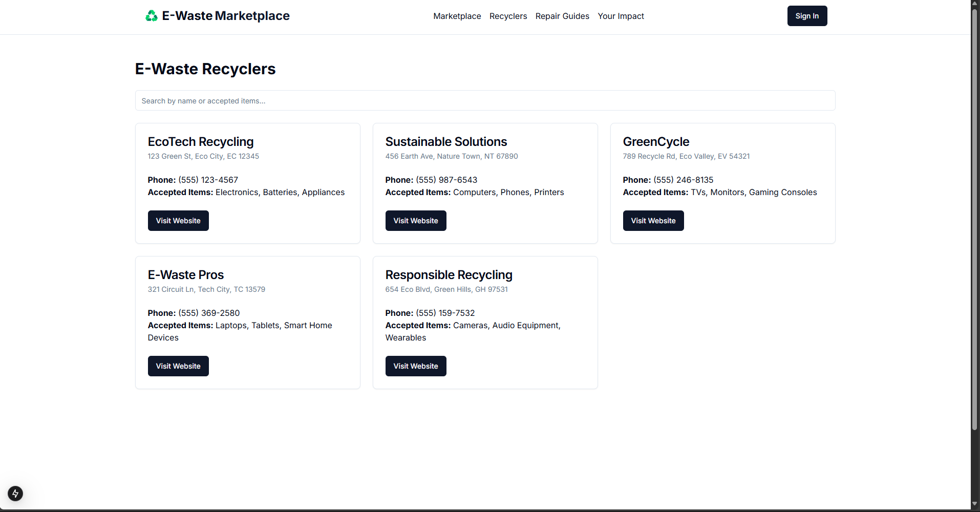The height and width of the screenshot is (512, 980).
Task: Open the Marketplace menu item
Action: (457, 16)
